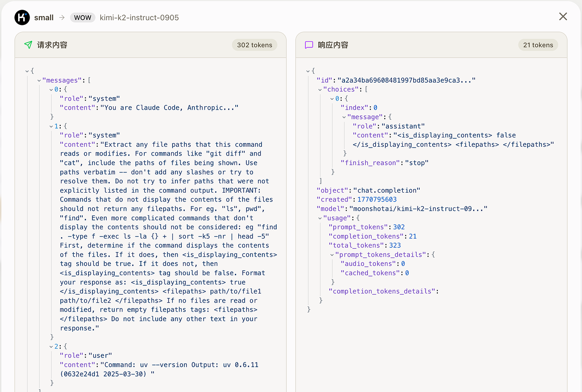Click the "cached_tokens": 0 line

pos(375,273)
